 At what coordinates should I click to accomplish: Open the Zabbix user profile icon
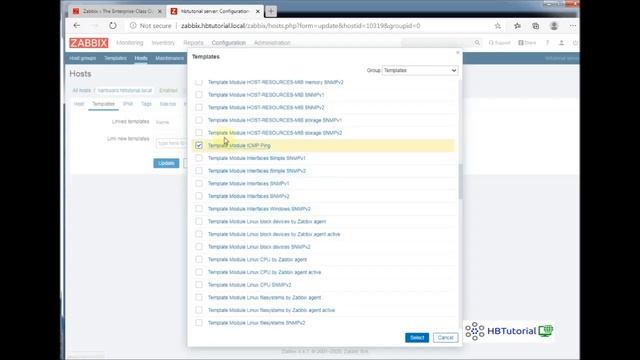click(x=561, y=43)
